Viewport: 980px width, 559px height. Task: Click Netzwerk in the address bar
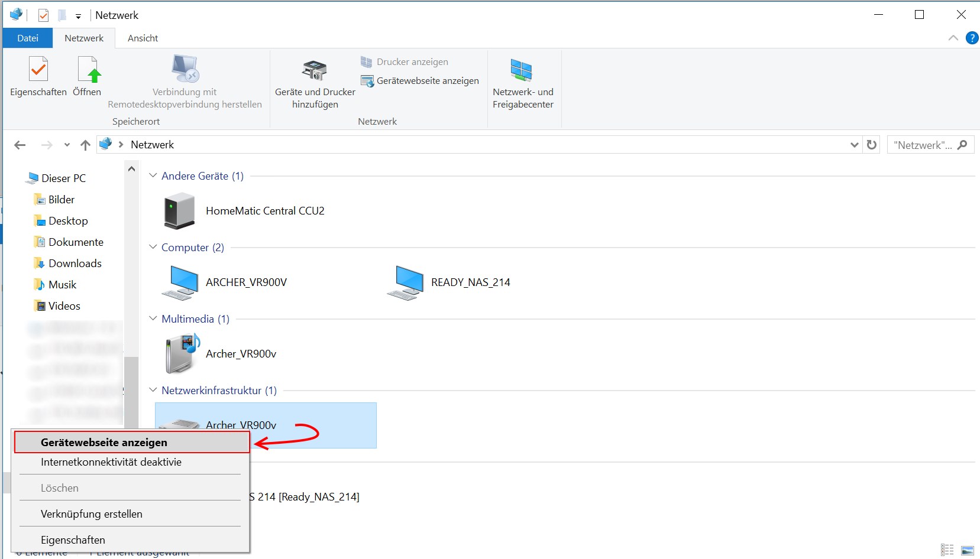[153, 145]
